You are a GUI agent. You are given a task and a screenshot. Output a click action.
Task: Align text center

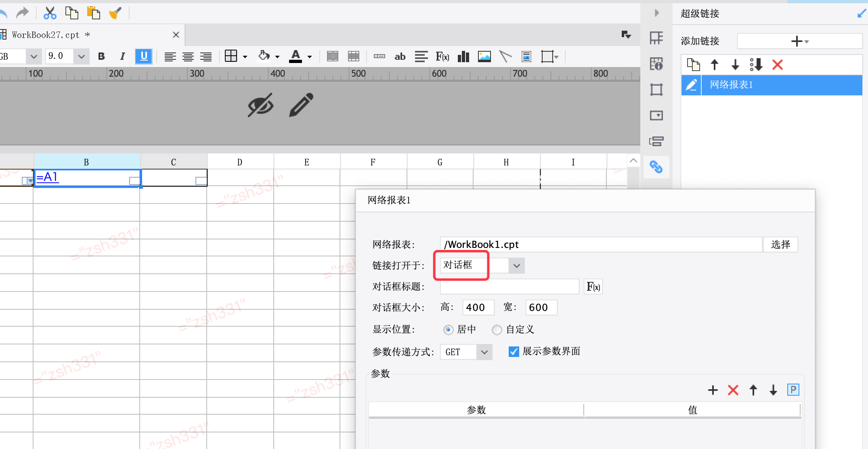click(188, 57)
